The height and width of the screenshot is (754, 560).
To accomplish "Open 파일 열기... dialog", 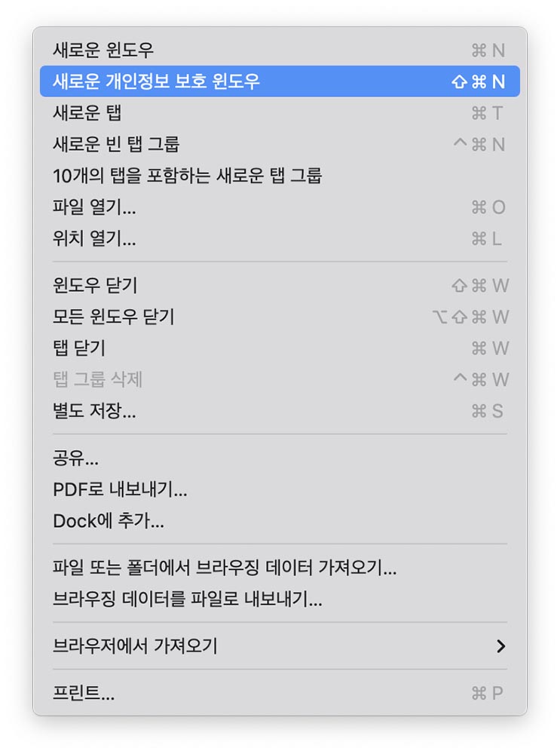I will [280, 207].
